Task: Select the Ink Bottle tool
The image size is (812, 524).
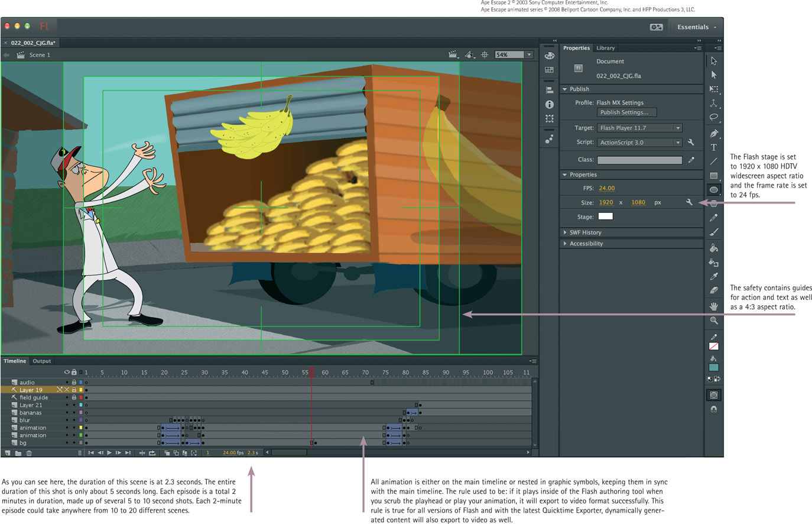Action: (x=714, y=262)
